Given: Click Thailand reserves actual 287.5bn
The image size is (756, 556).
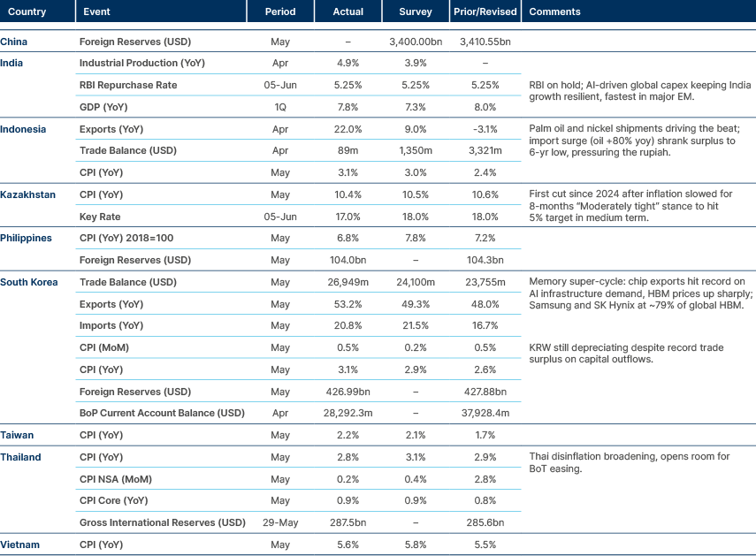Looking at the screenshot, I should tap(347, 522).
